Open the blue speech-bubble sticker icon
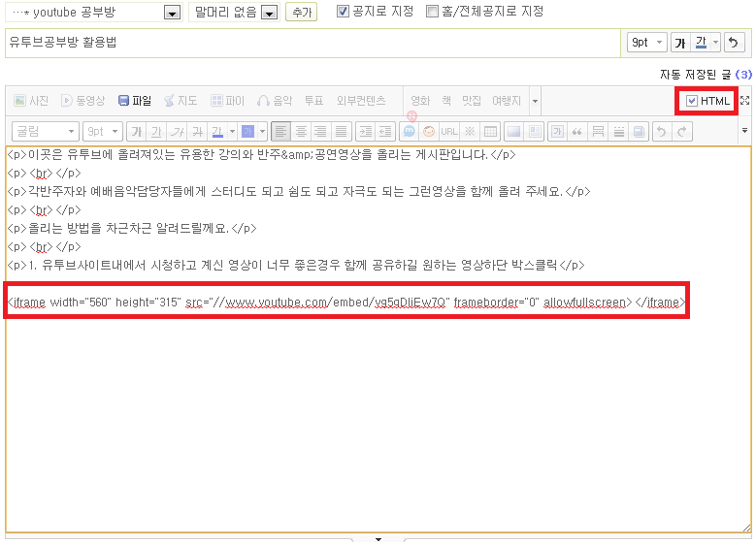756x542 pixels. pos(410,132)
